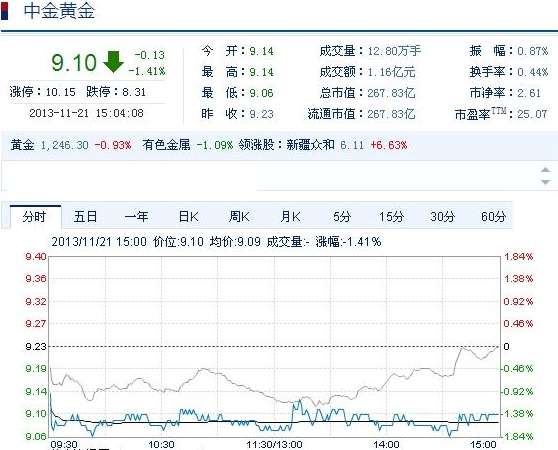Click the scroll down arrow in news ticker
The image size is (558, 450).
[x=546, y=182]
